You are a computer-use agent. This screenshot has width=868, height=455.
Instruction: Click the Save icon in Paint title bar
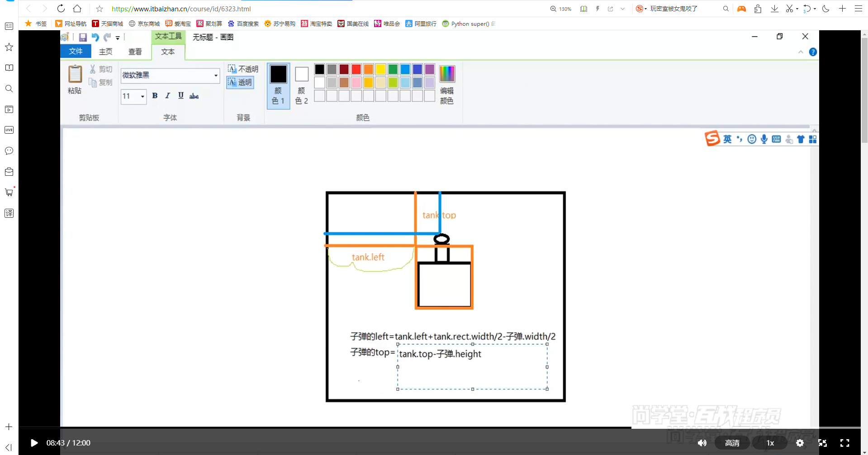(x=83, y=38)
